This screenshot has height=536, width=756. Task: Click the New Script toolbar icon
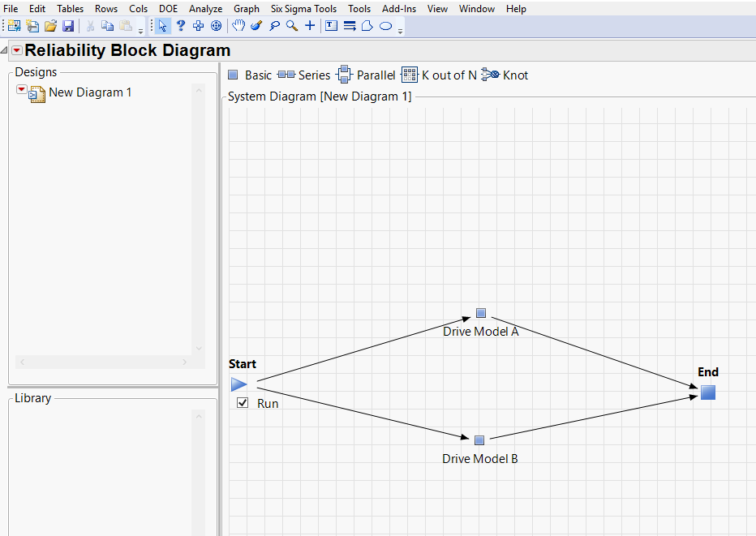pos(32,26)
